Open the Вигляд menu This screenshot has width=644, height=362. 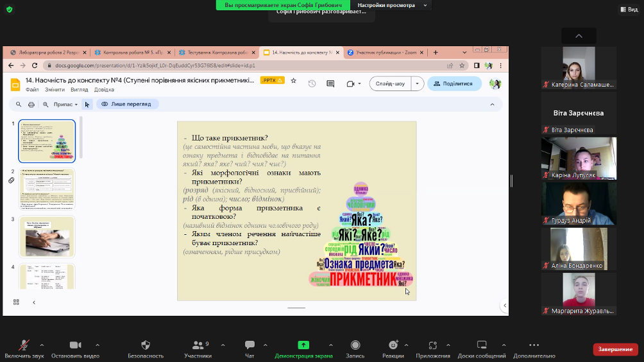pos(80,90)
